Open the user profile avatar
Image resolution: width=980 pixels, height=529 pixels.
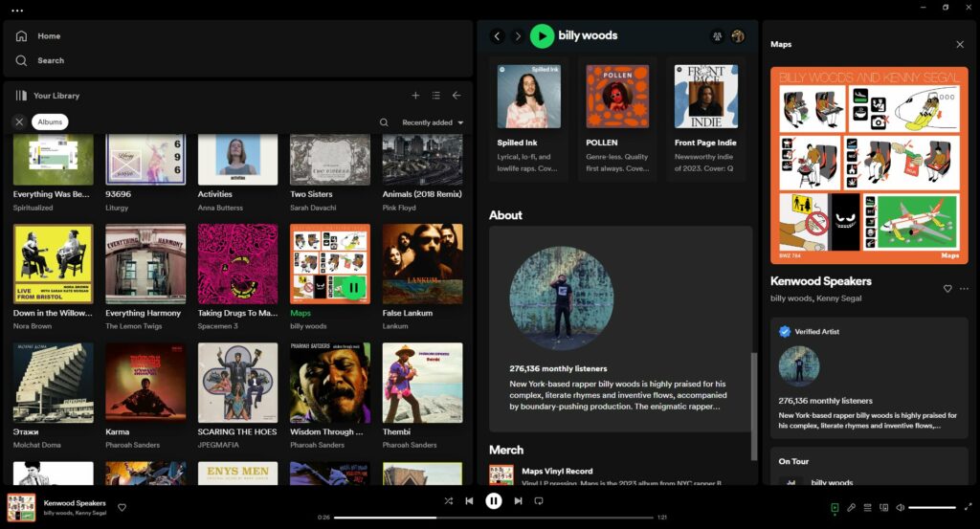click(738, 36)
